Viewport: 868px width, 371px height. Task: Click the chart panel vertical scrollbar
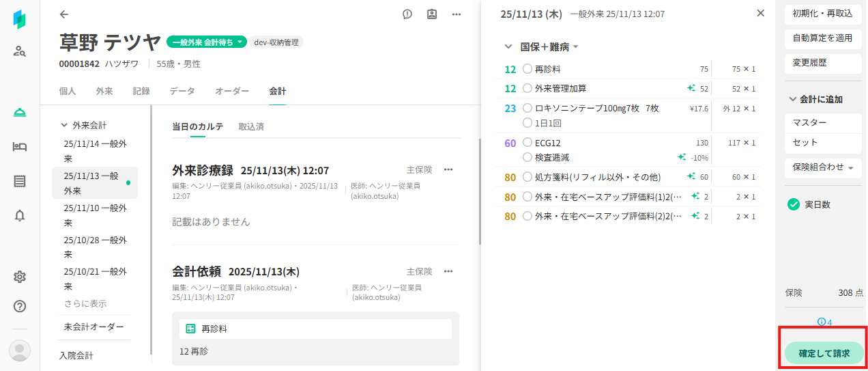pos(480,191)
